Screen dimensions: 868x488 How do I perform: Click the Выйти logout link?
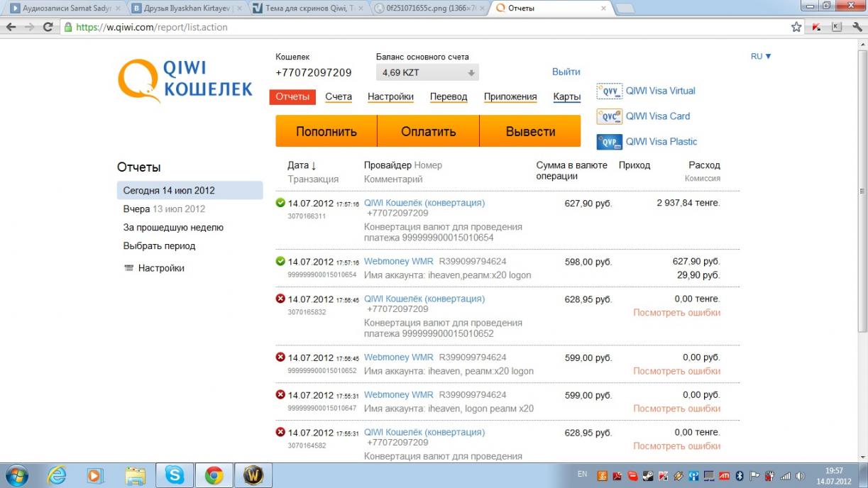tap(566, 72)
